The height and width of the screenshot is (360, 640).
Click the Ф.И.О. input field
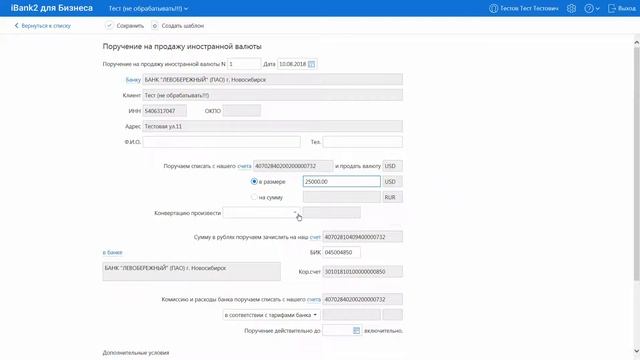point(222,142)
